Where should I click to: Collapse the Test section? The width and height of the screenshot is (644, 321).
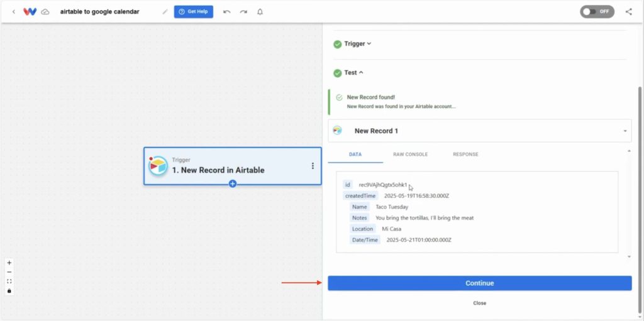(x=353, y=73)
